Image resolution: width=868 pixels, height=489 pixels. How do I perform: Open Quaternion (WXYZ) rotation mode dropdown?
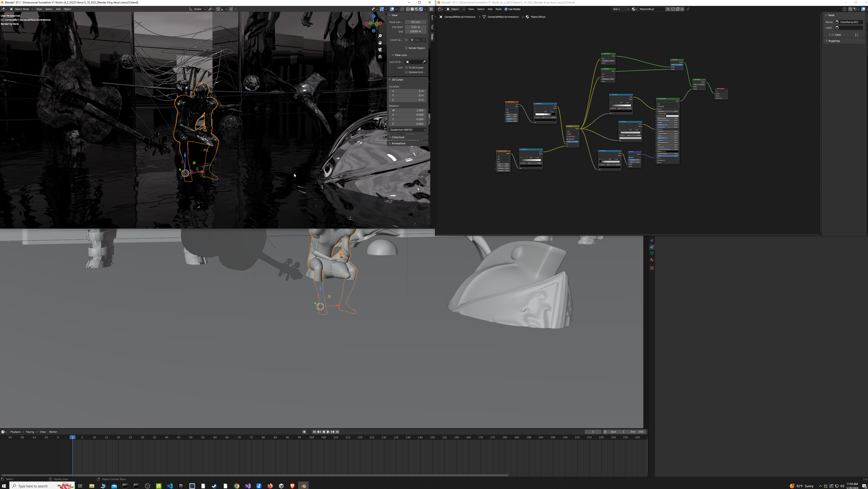408,130
